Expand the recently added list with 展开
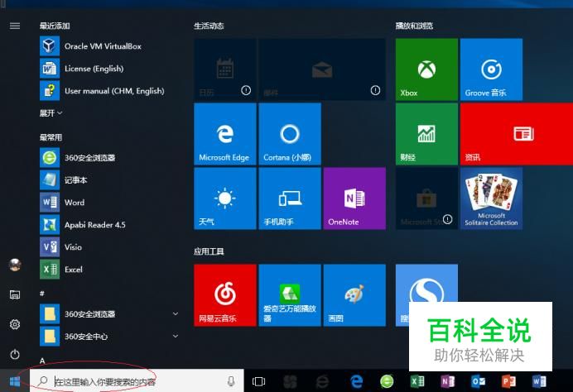 tap(51, 113)
